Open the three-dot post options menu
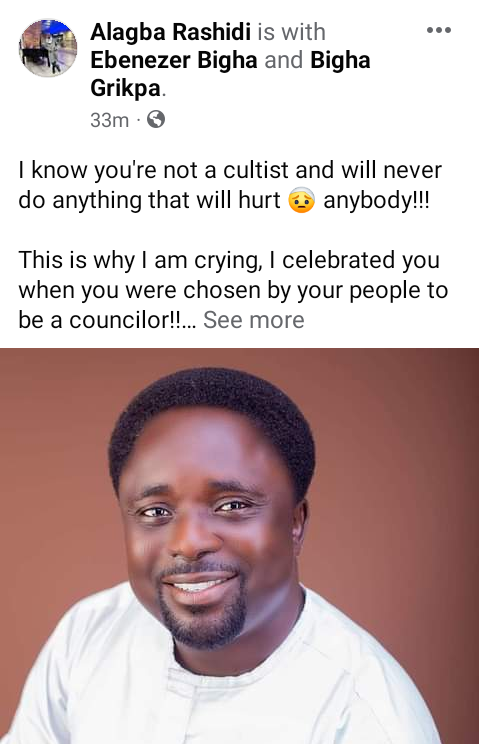This screenshot has width=479, height=744. pos(439,30)
